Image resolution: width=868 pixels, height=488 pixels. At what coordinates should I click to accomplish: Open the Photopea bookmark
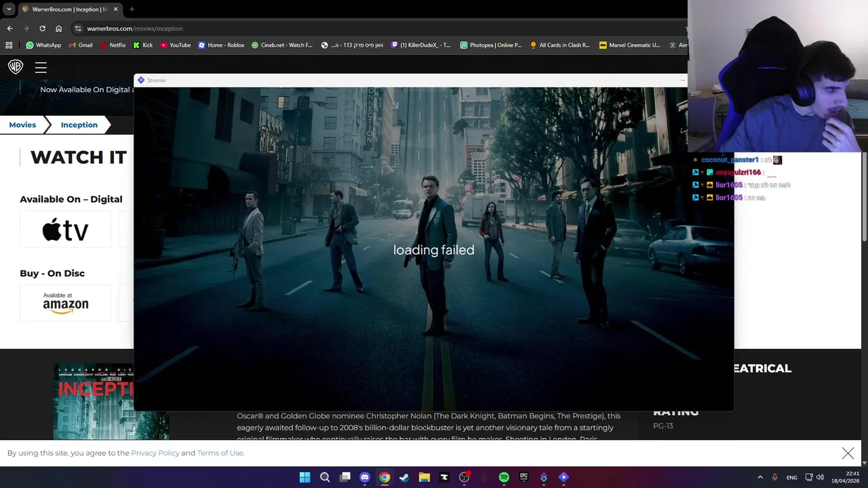click(x=491, y=45)
